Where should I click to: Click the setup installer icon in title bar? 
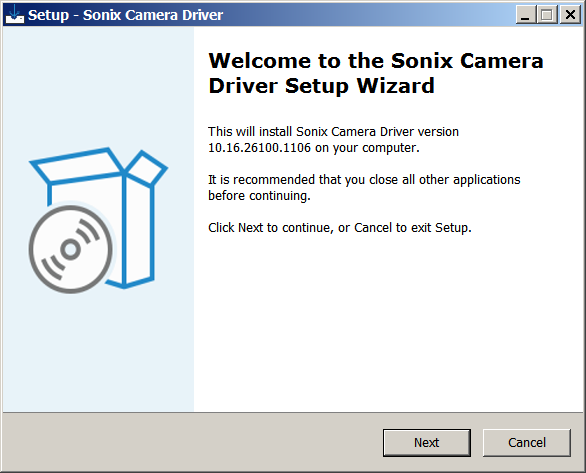pos(15,15)
